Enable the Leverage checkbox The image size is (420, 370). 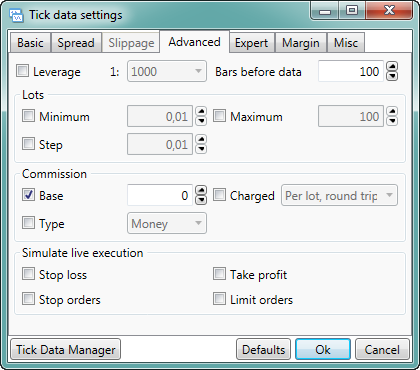22,71
